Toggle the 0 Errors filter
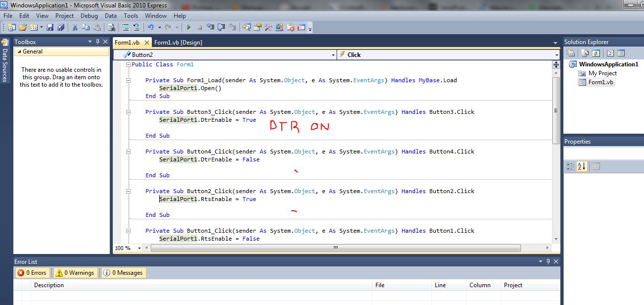 point(32,273)
